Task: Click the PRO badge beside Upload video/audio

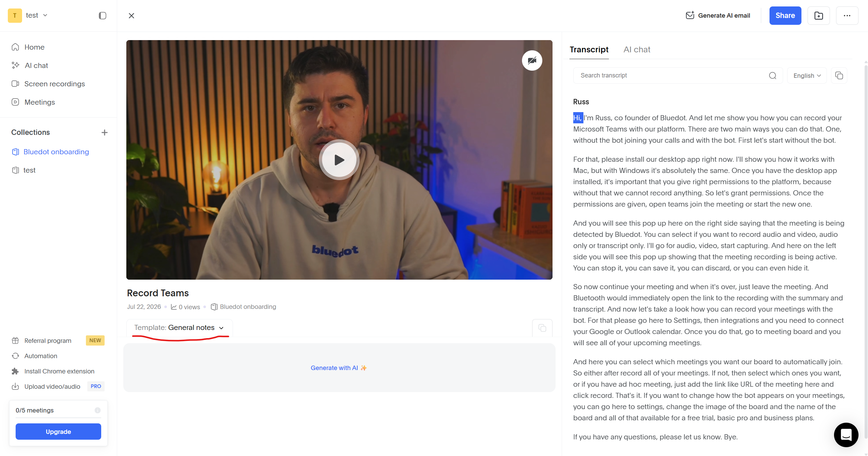Action: [96, 386]
